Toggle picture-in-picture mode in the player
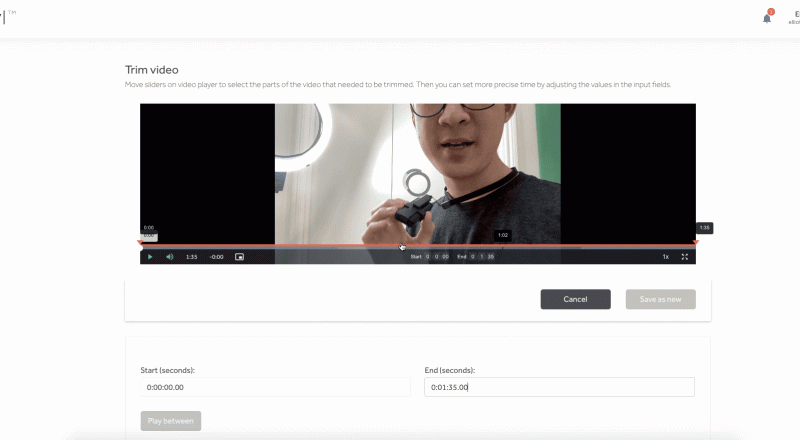The height and width of the screenshot is (440, 800). pyautogui.click(x=239, y=257)
